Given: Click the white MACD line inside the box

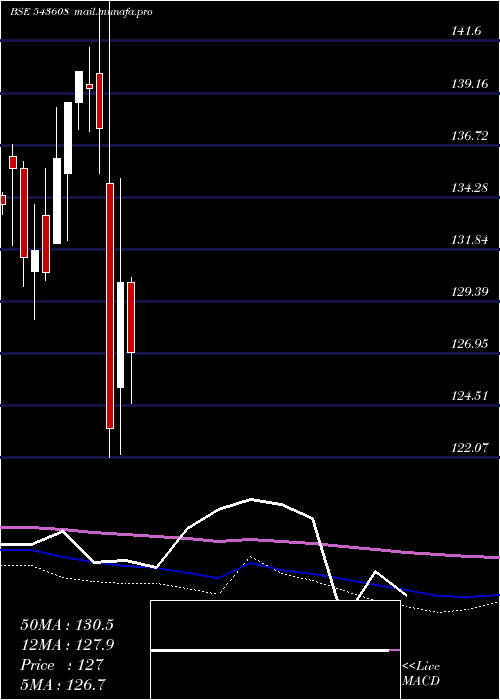Looking at the screenshot, I should point(270,651).
